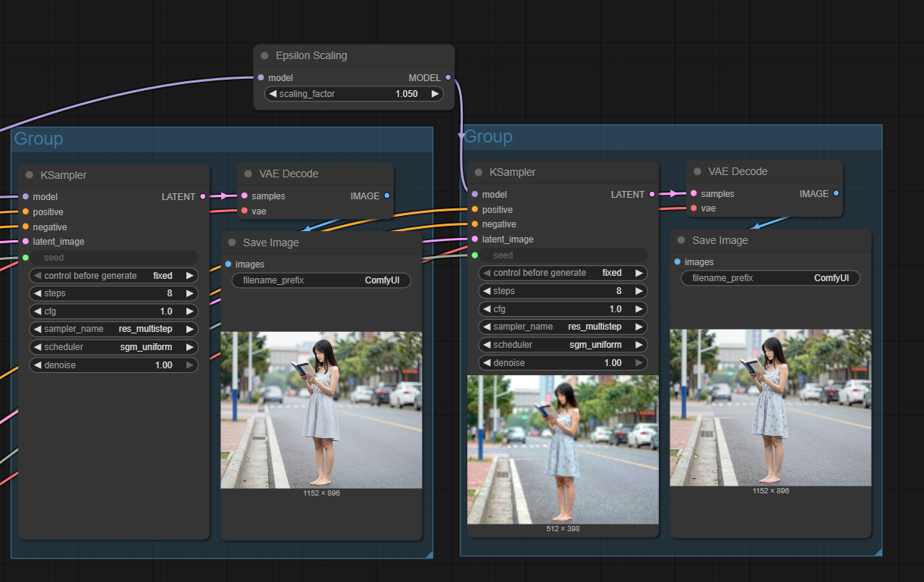Screen dimensions: 924x582
Task: Open sampler_name dropdown in the left Group KSampler
Action: (114, 329)
